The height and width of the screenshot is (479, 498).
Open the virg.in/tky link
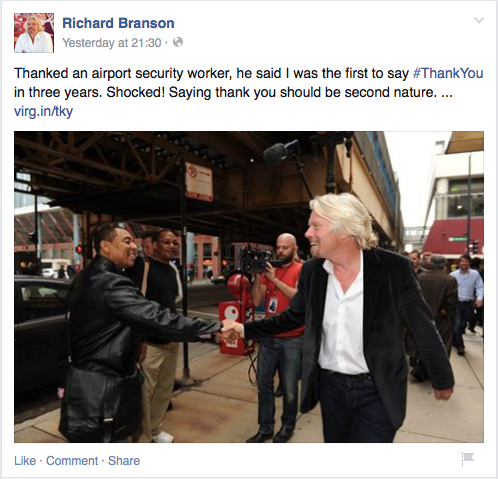click(x=43, y=111)
